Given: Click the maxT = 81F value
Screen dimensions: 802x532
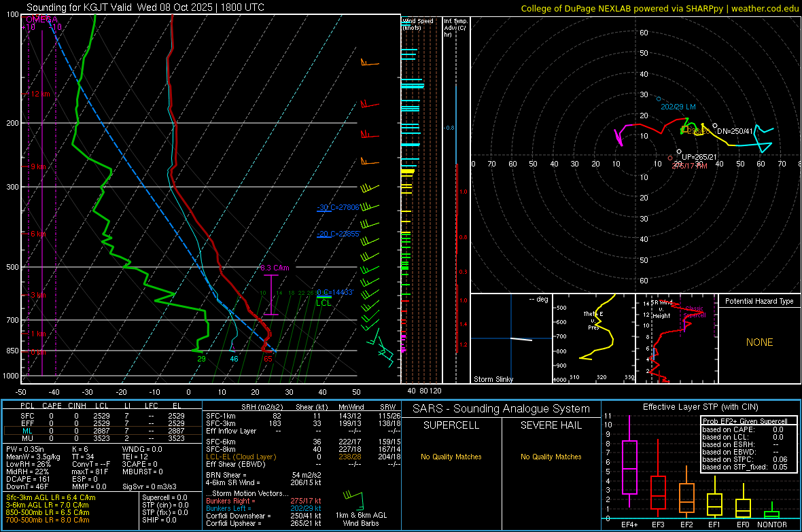Looking at the screenshot, I should pyautogui.click(x=90, y=472).
